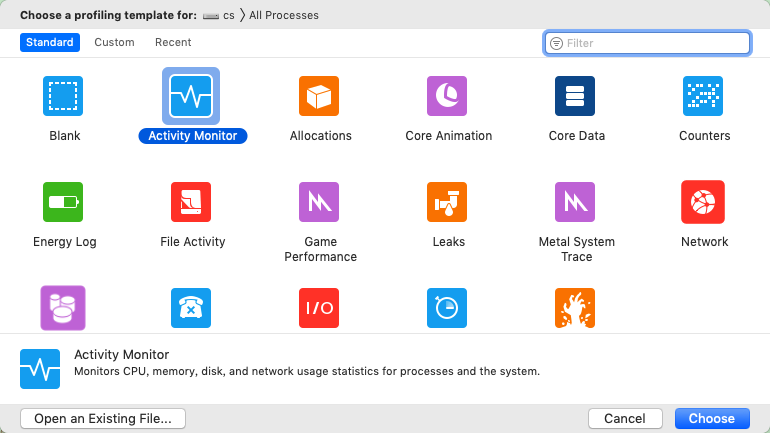Focus the Filter search field
Screen dimensions: 770x433
[x=647, y=43]
